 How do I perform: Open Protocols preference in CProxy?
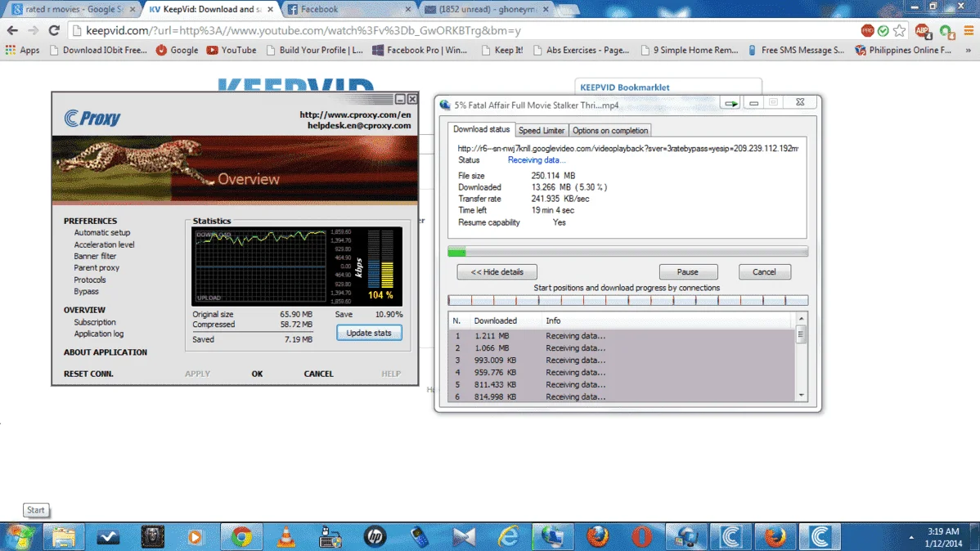click(x=89, y=280)
